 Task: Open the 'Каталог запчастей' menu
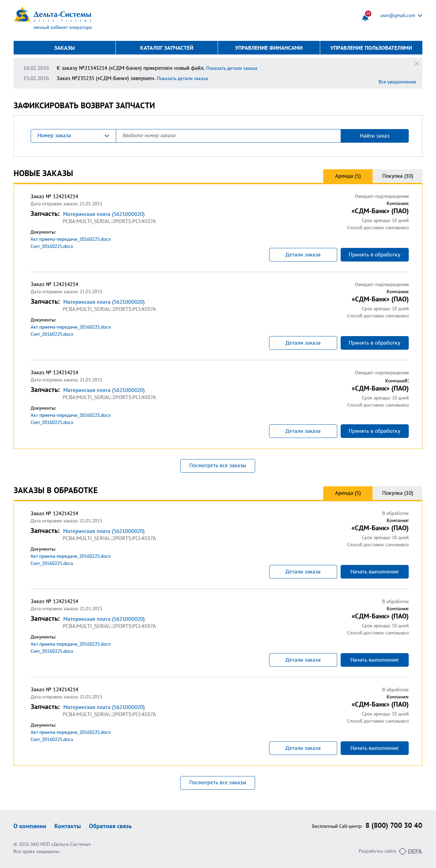(167, 48)
